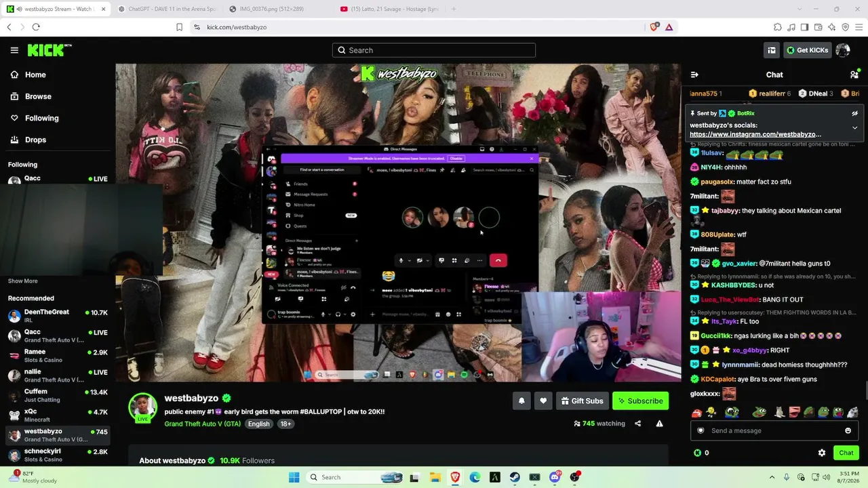Viewport: 868px width, 488px height.
Task: Click the Gift Subs button
Action: coord(582,401)
